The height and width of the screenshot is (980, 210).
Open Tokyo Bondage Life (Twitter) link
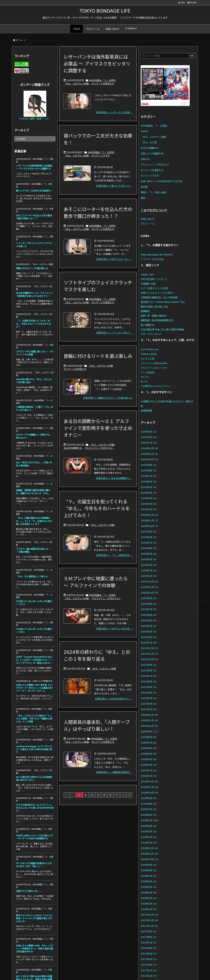(x=157, y=254)
